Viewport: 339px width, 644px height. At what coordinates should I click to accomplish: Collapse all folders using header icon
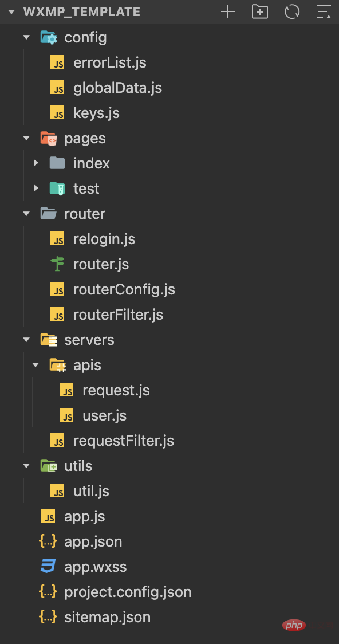pyautogui.click(x=324, y=12)
